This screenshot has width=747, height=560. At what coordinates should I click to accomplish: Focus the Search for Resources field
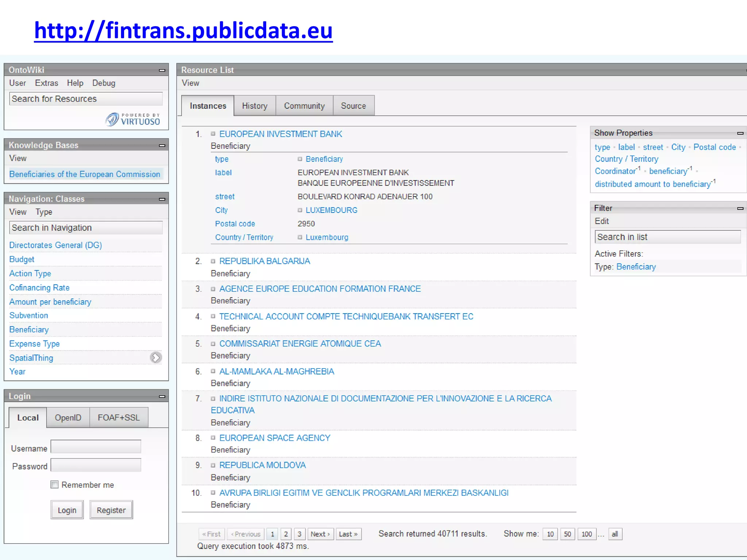coord(86,99)
